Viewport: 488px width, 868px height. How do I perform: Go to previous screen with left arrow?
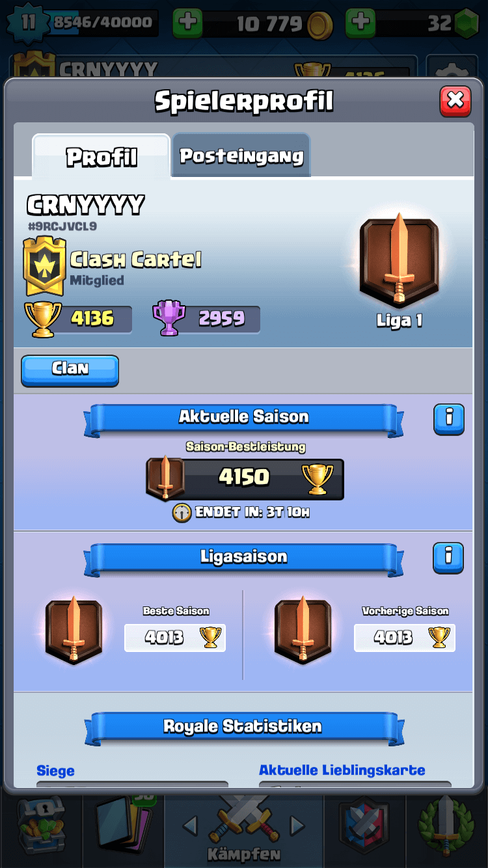190,826
